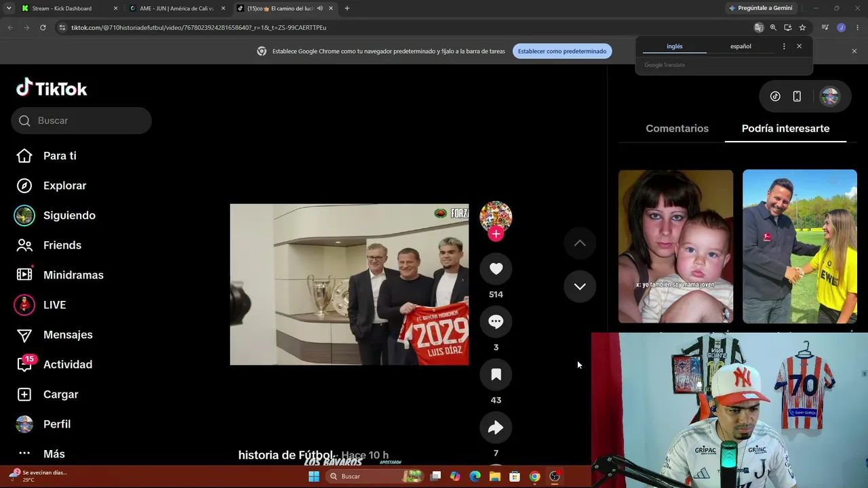Image resolution: width=868 pixels, height=488 pixels.
Task: Go back in browser history
Action: 10,27
